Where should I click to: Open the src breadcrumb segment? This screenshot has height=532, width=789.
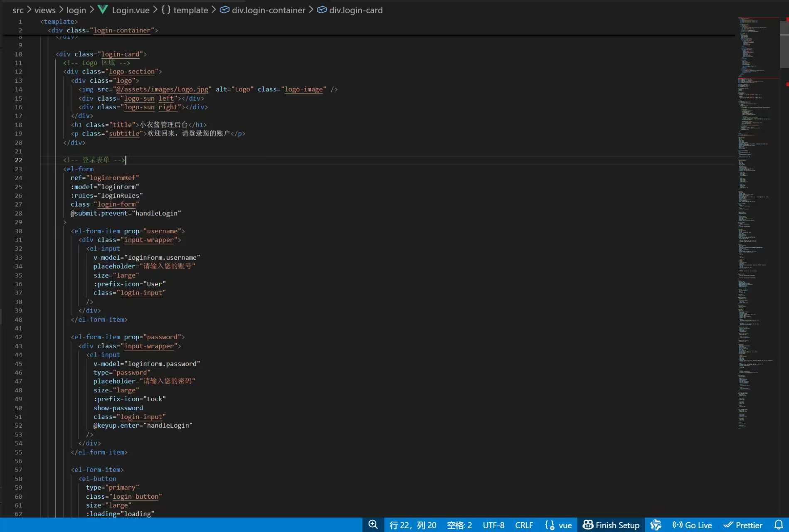pos(18,10)
